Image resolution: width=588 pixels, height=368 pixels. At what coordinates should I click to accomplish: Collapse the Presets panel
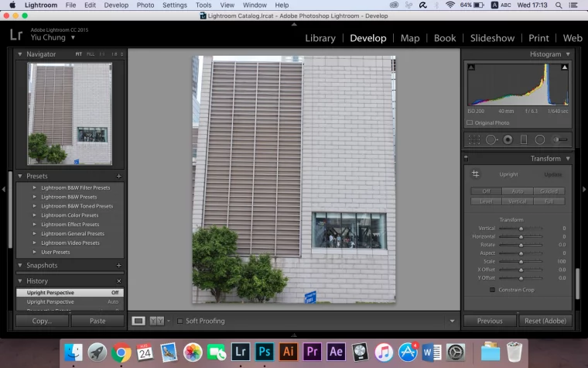(20, 176)
